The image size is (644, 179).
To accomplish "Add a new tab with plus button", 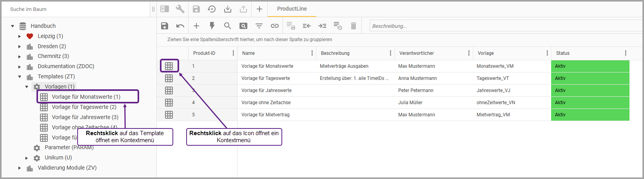I will coord(259,9).
